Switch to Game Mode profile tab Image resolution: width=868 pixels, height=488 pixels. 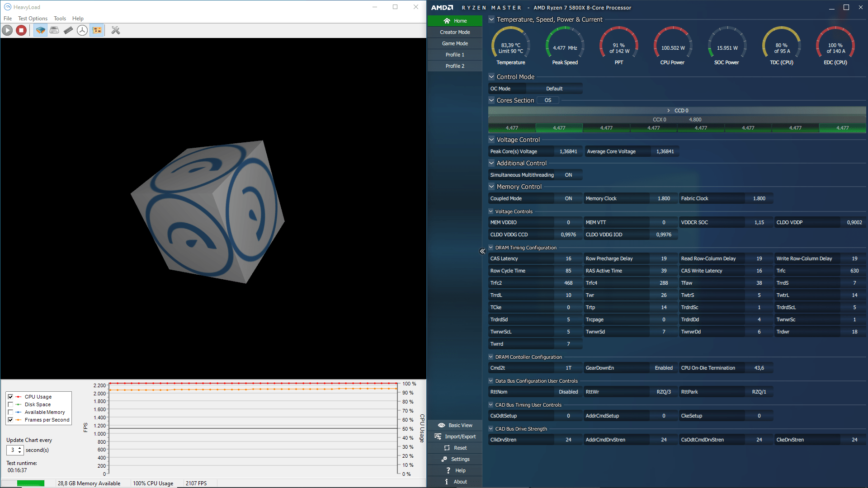pyautogui.click(x=455, y=43)
